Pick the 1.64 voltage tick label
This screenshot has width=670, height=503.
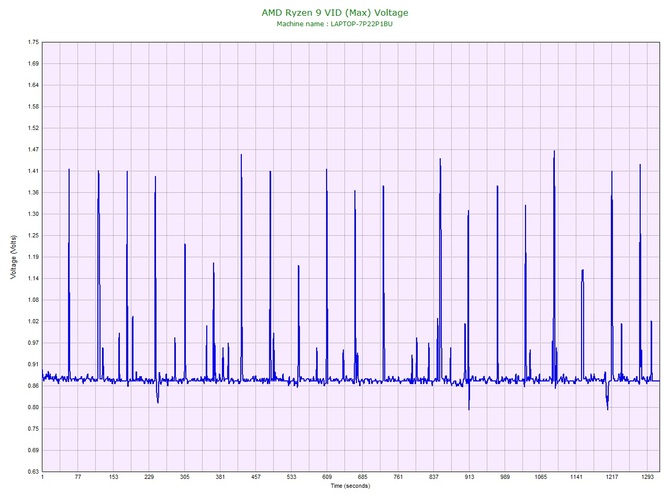(x=33, y=85)
